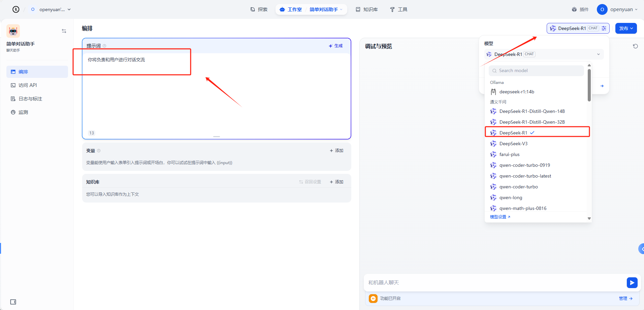Open 访问 API in the sidebar

37,85
